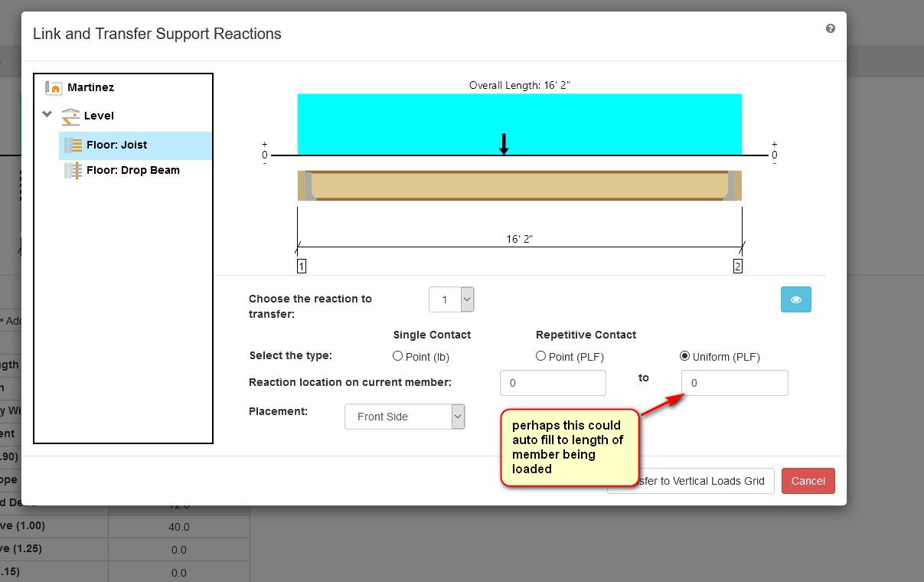The width and height of the screenshot is (924, 582).
Task: Click the Floor: Joist member icon
Action: (x=73, y=145)
